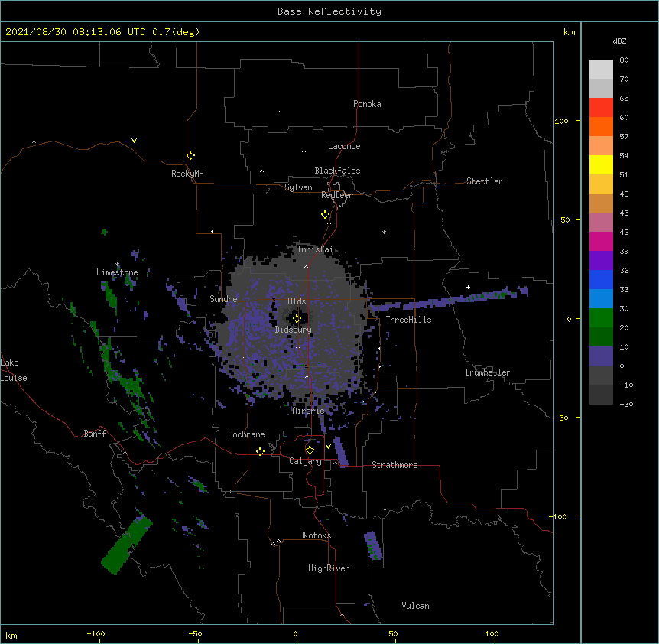
Task: Click the purple echo block east of Okotoks
Action: coord(373,545)
